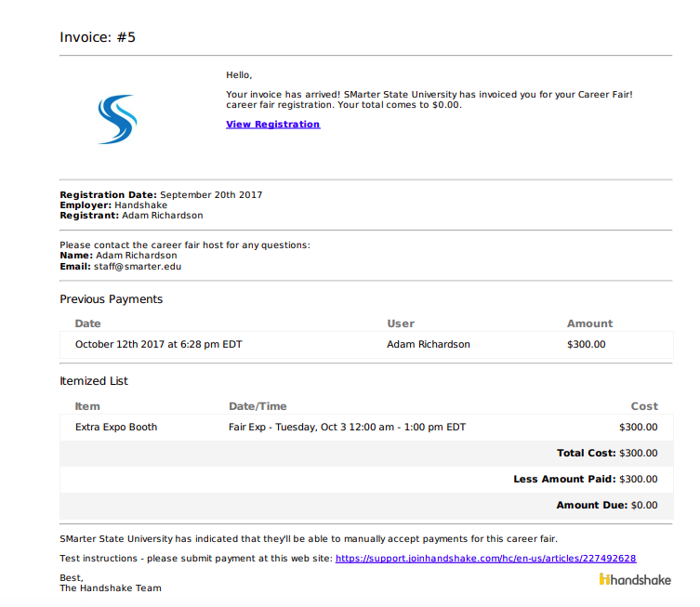The image size is (700, 607).
Task: Click the Cost column header
Action: (644, 406)
